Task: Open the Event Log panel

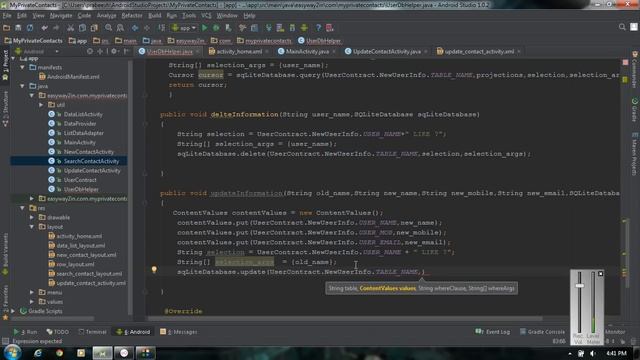Action: [x=493, y=332]
